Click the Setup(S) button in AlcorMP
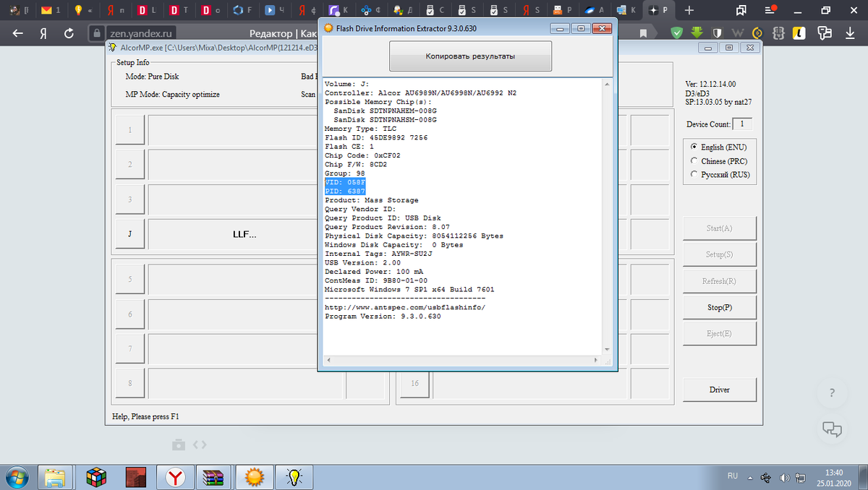The image size is (868, 490). [720, 254]
